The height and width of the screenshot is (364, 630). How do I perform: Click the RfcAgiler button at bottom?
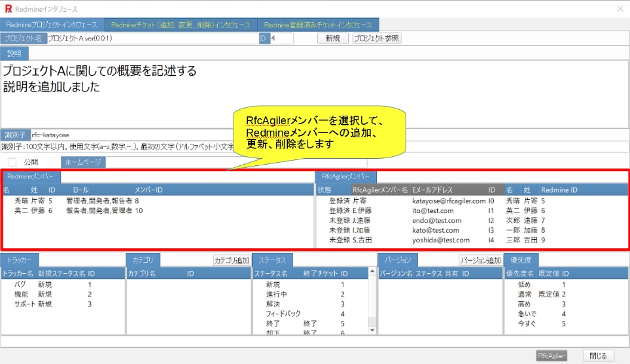click(551, 356)
